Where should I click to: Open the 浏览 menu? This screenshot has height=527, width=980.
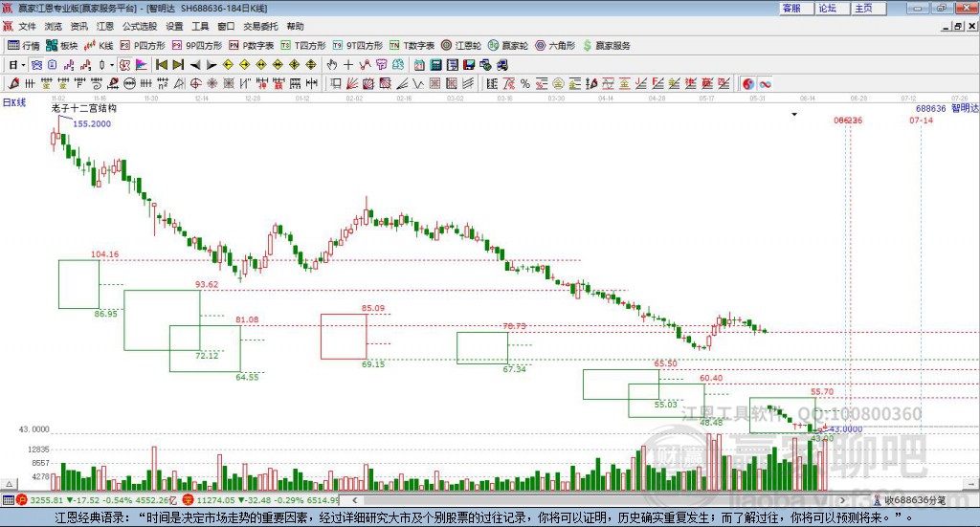[54, 26]
